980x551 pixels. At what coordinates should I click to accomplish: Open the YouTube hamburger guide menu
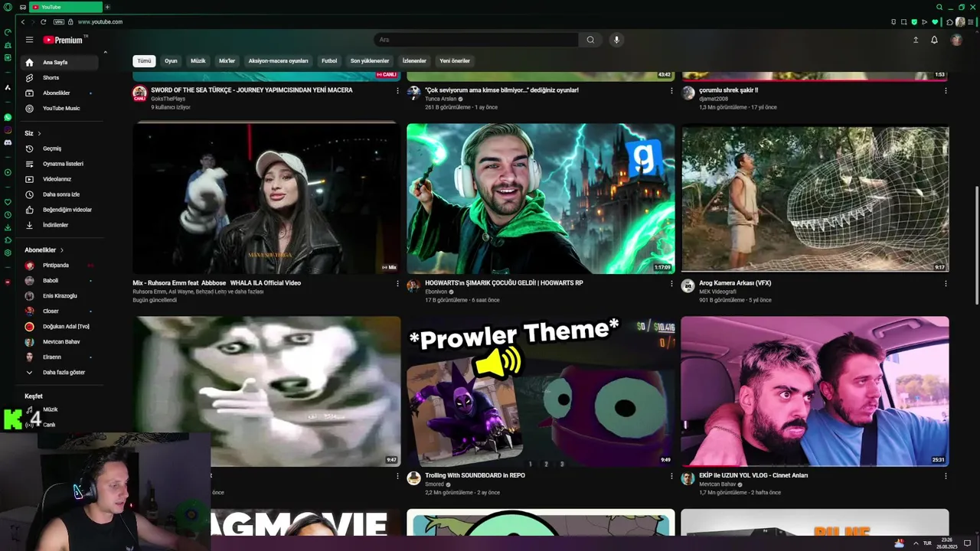click(x=29, y=40)
